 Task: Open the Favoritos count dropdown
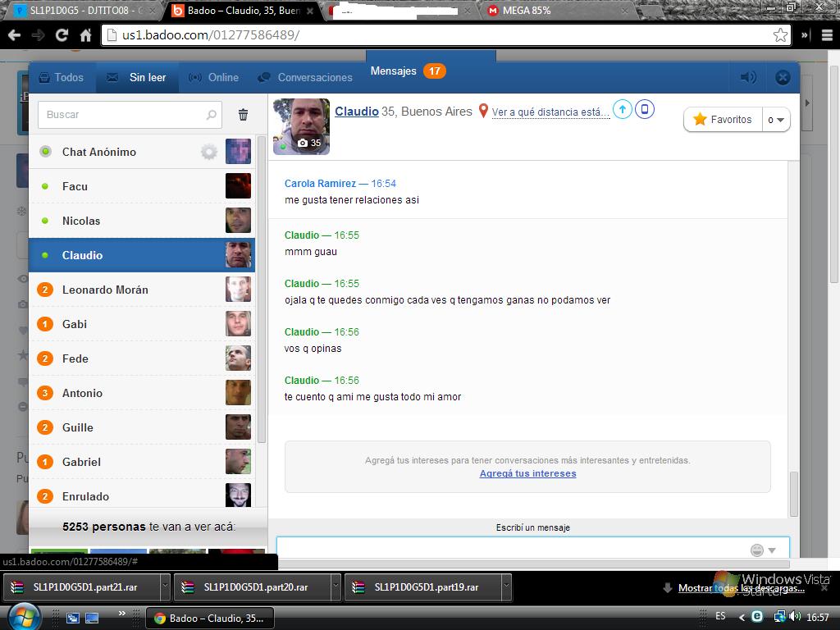pos(776,120)
